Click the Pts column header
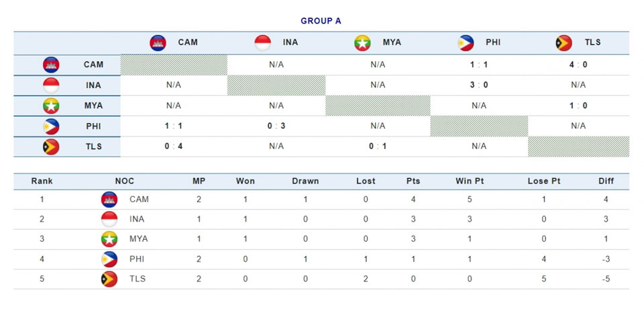Viewport: 644px width, 309px height. (x=413, y=181)
